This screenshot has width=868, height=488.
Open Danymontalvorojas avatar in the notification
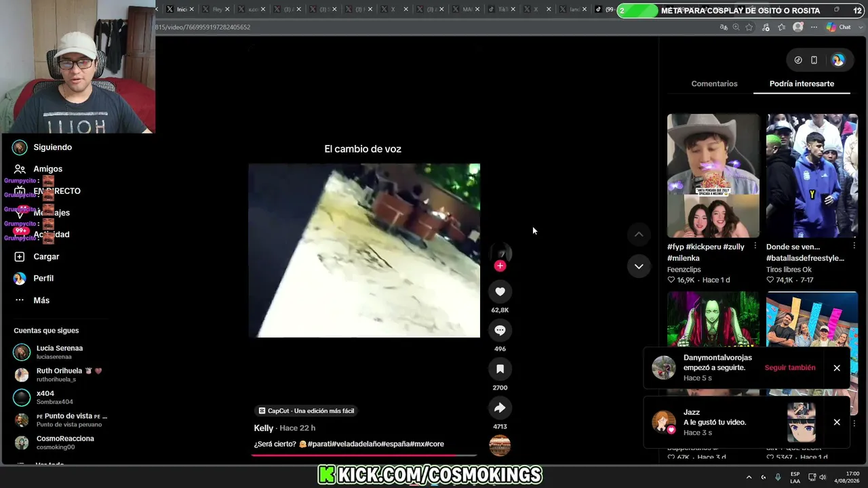(664, 367)
